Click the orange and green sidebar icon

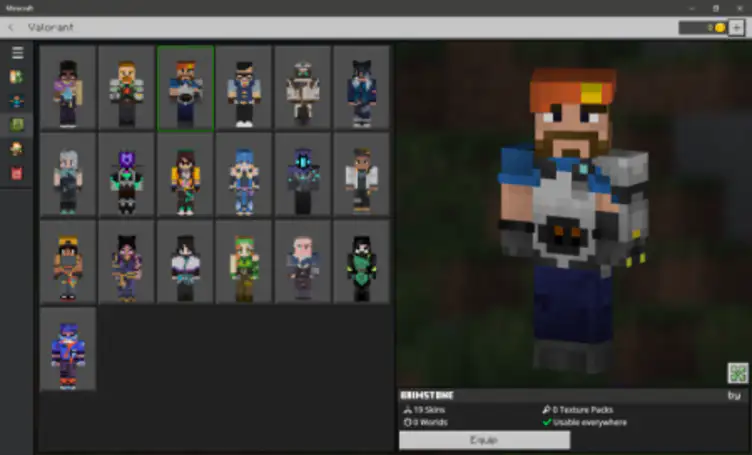(16, 77)
